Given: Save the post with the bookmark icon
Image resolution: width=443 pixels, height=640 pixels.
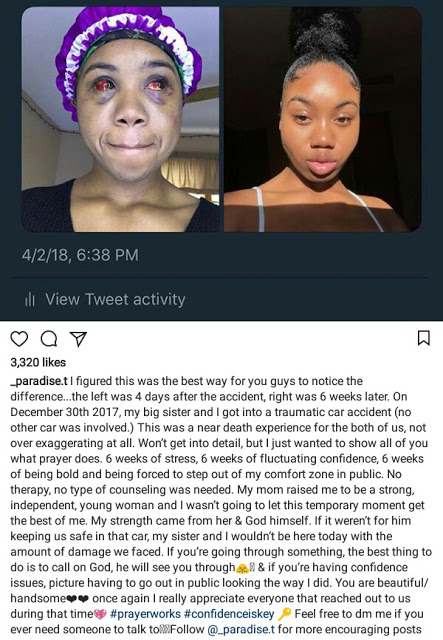Looking at the screenshot, I should tap(424, 338).
